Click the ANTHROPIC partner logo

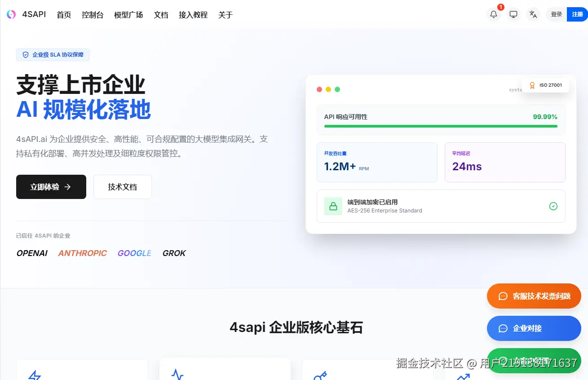pos(82,253)
